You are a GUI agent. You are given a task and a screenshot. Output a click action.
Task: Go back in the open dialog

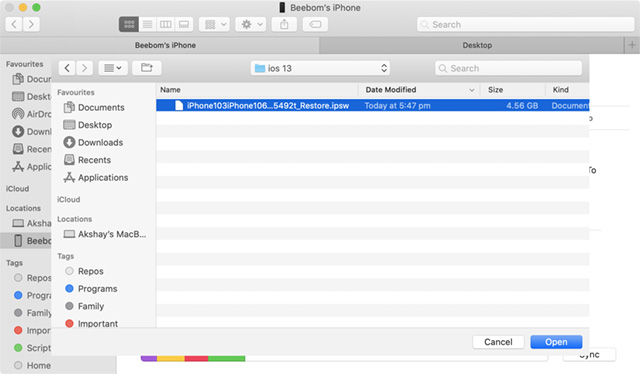67,68
